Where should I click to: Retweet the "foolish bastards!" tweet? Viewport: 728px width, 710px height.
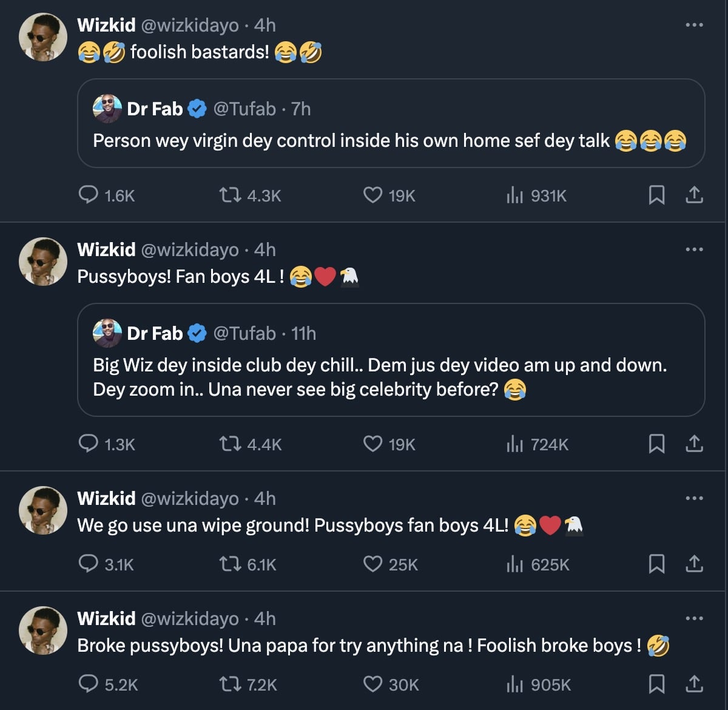point(230,195)
